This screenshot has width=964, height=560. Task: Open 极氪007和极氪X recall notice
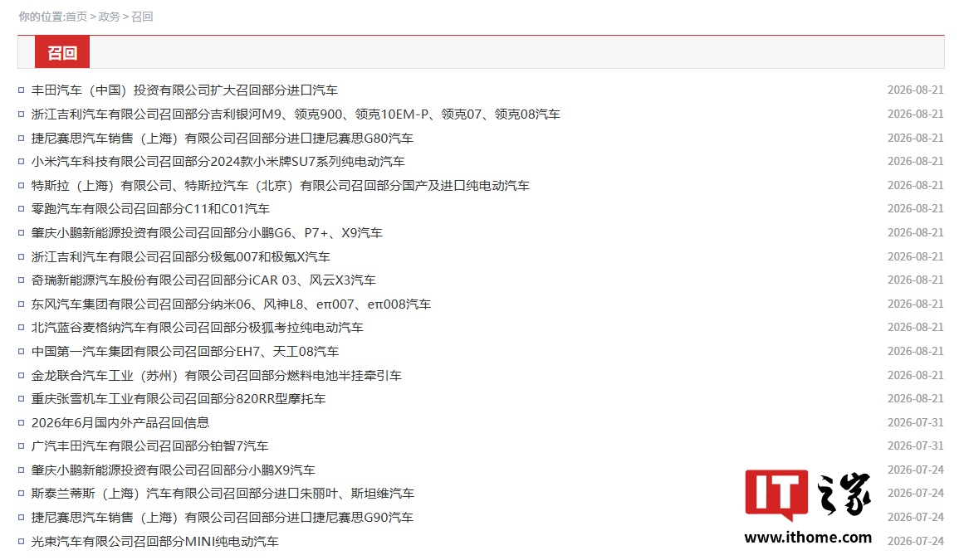coord(181,256)
